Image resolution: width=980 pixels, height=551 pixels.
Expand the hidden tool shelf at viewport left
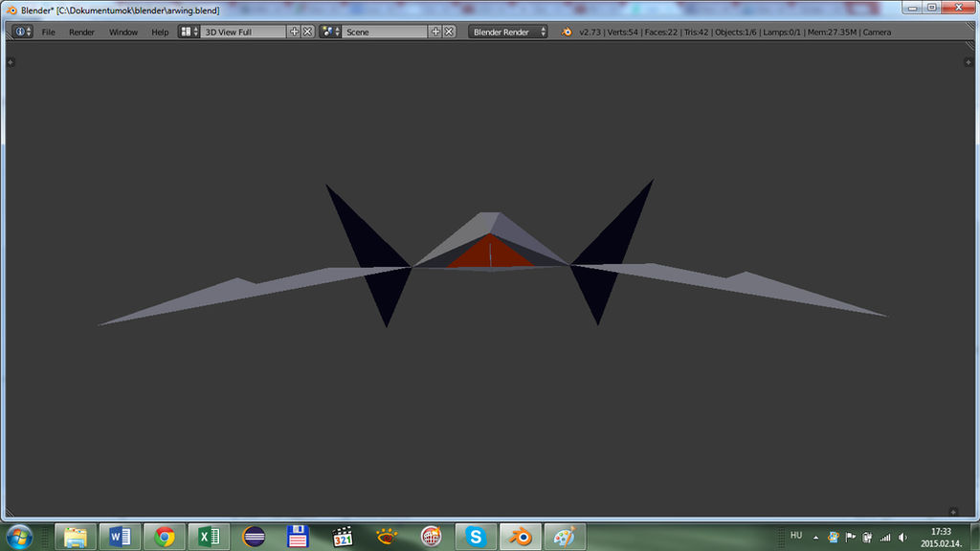point(11,62)
